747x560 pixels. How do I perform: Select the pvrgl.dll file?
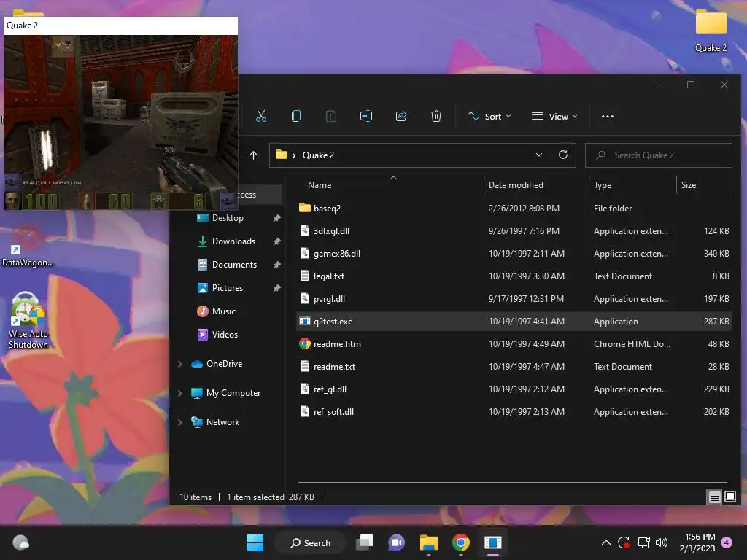[514, 298]
